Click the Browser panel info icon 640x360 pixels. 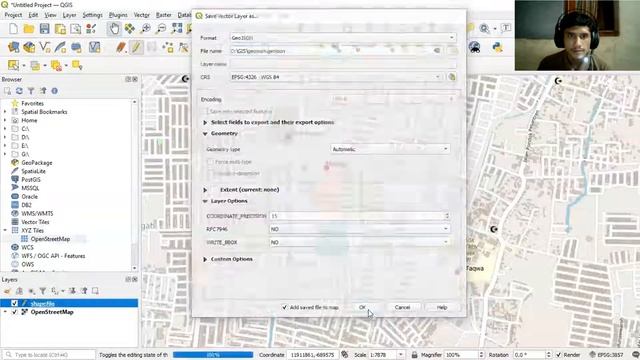click(x=54, y=91)
